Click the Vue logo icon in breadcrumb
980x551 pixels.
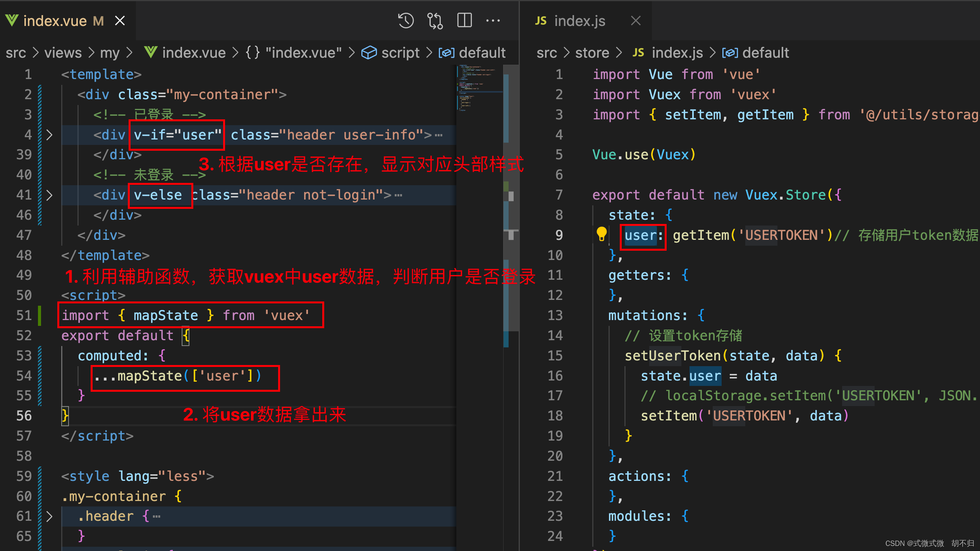pyautogui.click(x=150, y=52)
